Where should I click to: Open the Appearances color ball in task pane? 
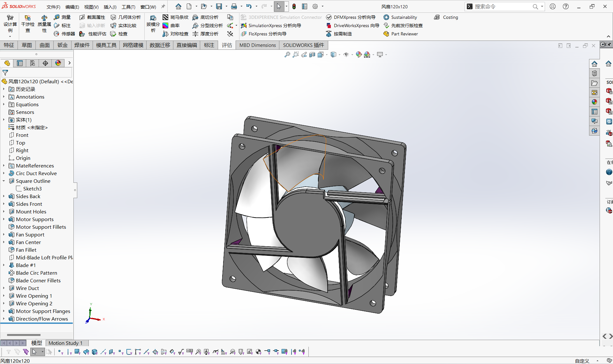[594, 102]
